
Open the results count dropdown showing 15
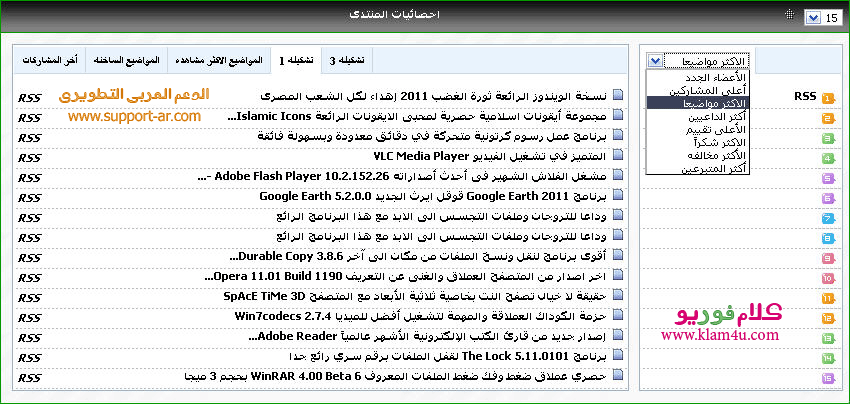(x=819, y=17)
